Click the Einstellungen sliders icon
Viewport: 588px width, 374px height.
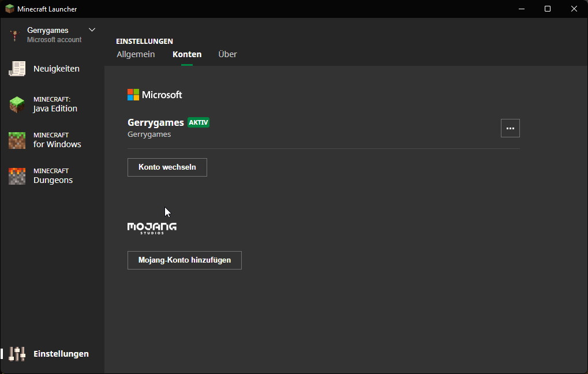point(17,354)
